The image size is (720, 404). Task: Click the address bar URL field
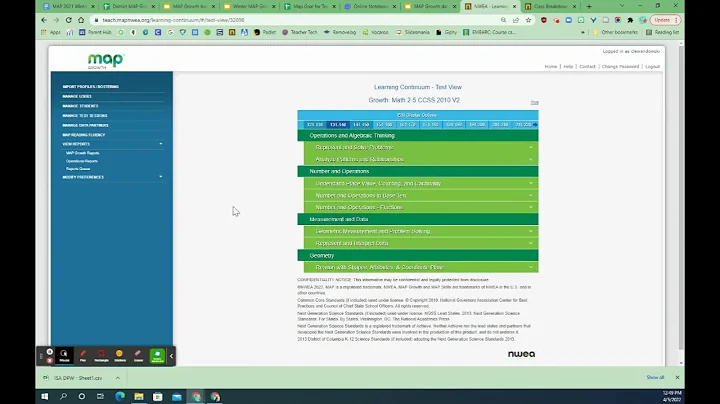pos(294,20)
